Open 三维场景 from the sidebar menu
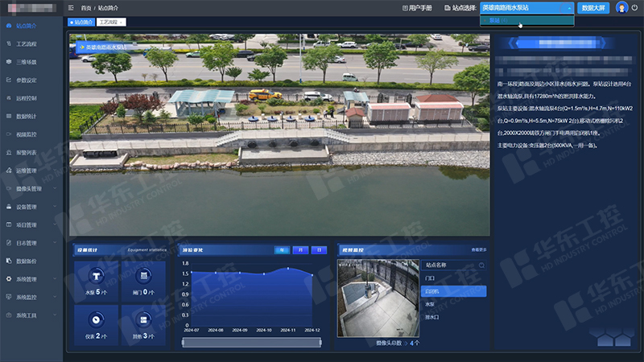Viewport: 644px width, 362px height. tap(27, 62)
